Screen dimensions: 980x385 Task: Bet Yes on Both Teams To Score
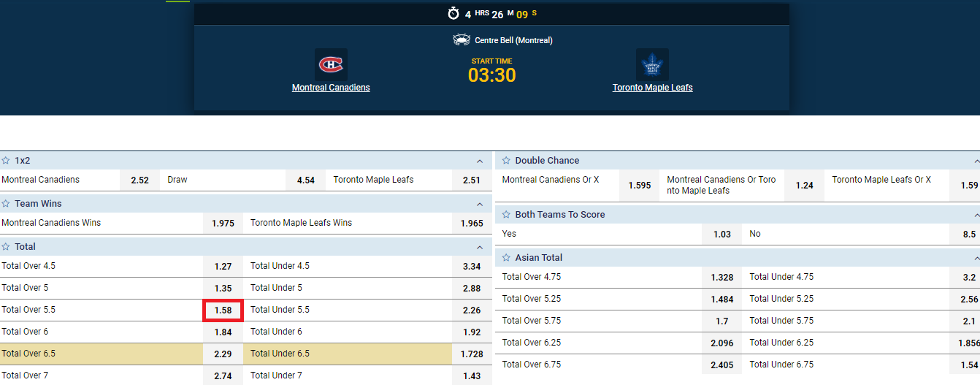click(x=722, y=235)
